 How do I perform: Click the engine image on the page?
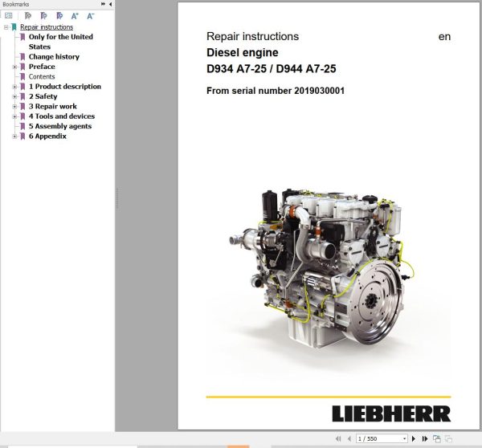point(321,268)
